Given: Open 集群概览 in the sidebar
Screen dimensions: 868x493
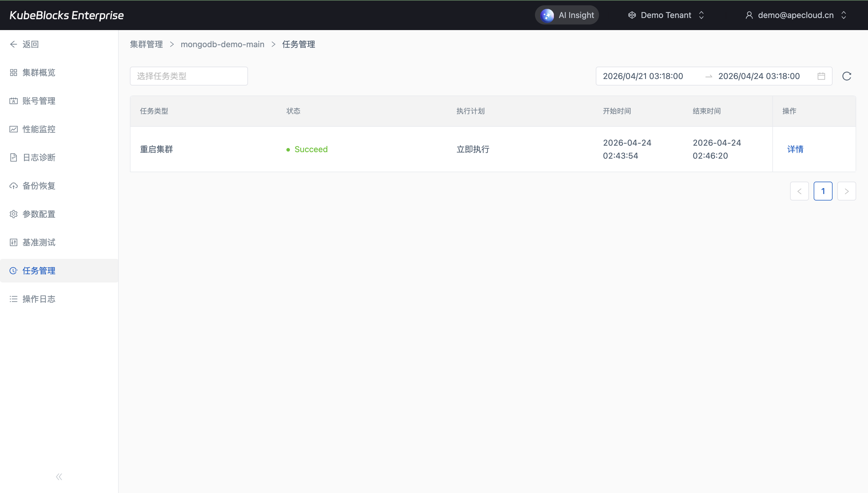Looking at the screenshot, I should pyautogui.click(x=39, y=73).
